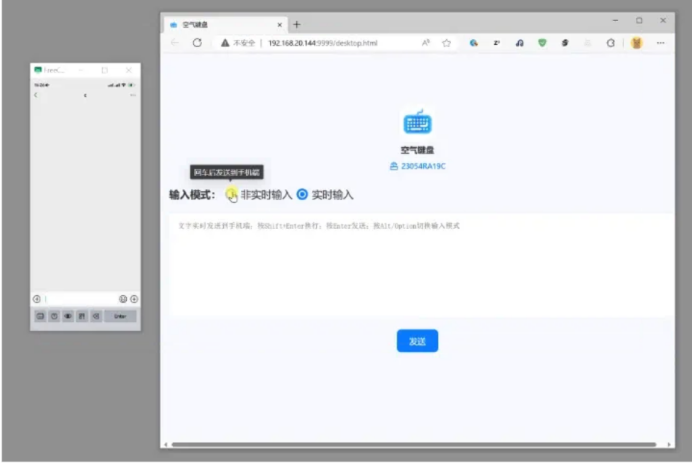Open the browser profile avatar

point(636,43)
